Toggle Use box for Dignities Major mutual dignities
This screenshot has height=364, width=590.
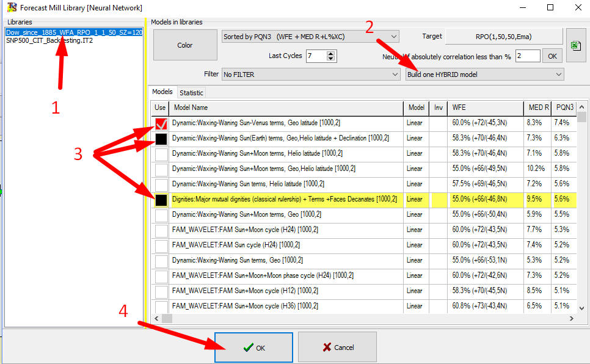[x=161, y=199]
